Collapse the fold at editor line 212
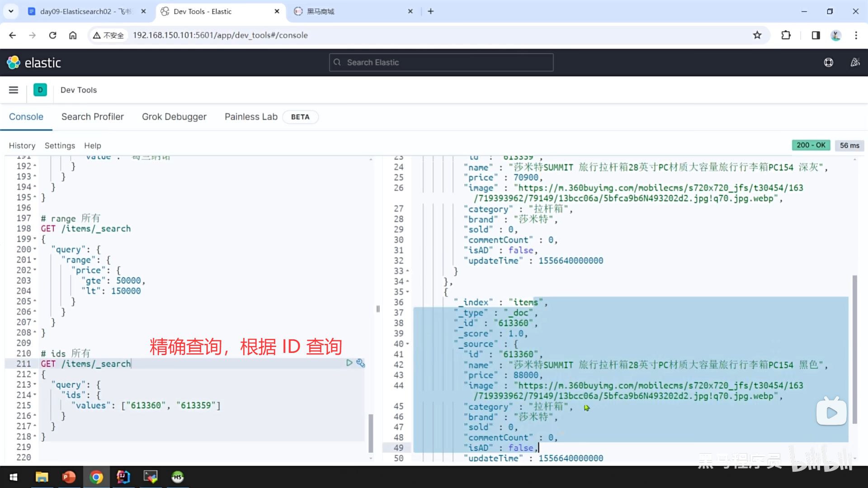The image size is (868, 488). tap(35, 374)
